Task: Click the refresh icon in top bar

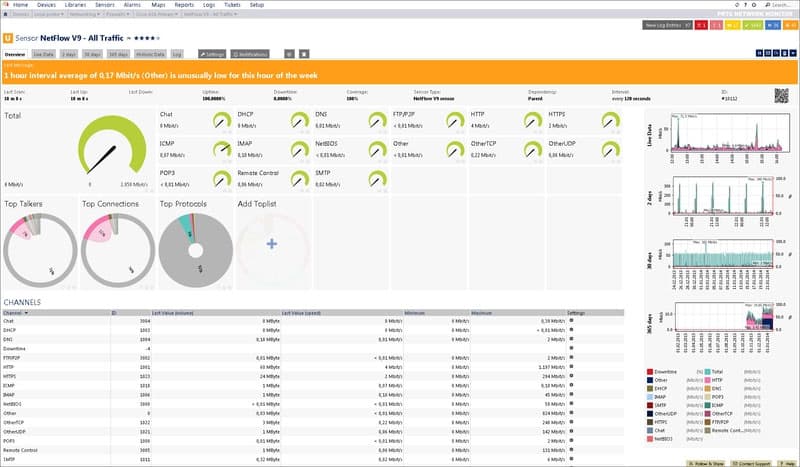Action: coord(737,5)
